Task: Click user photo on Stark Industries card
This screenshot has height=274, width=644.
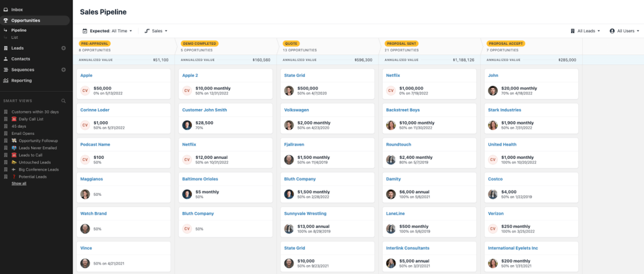Action: tap(493, 125)
